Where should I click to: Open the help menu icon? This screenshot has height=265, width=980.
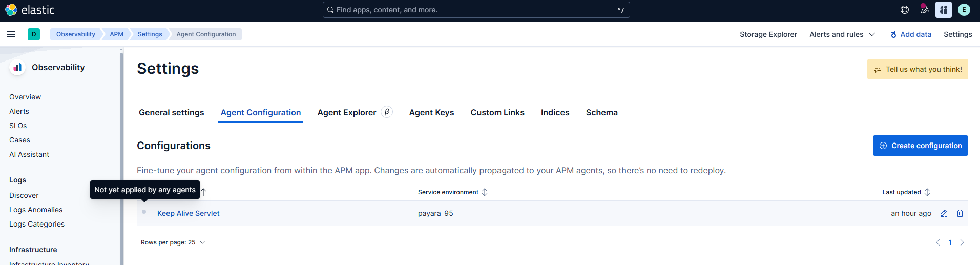coord(905,10)
